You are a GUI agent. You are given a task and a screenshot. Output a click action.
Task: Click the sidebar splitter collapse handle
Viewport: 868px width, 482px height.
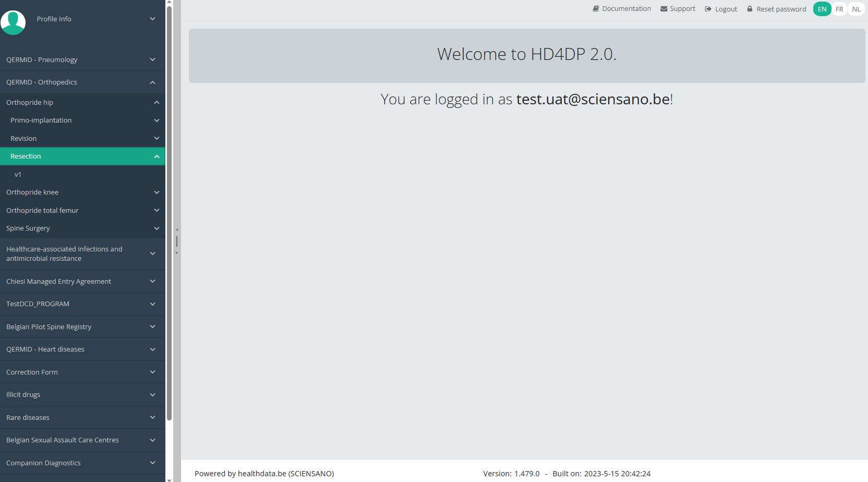(177, 241)
